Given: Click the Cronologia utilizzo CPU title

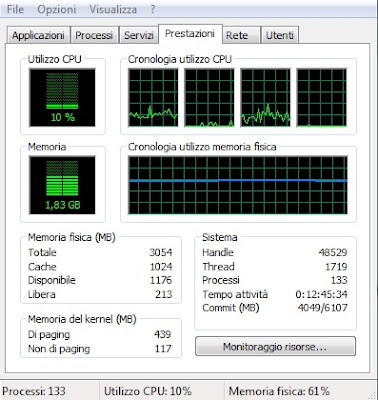Looking at the screenshot, I should pos(180,59).
